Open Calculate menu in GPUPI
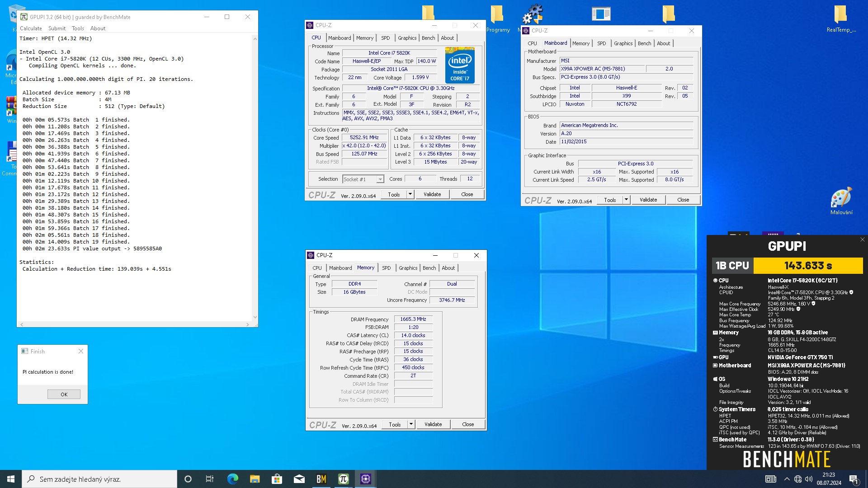 [x=31, y=28]
